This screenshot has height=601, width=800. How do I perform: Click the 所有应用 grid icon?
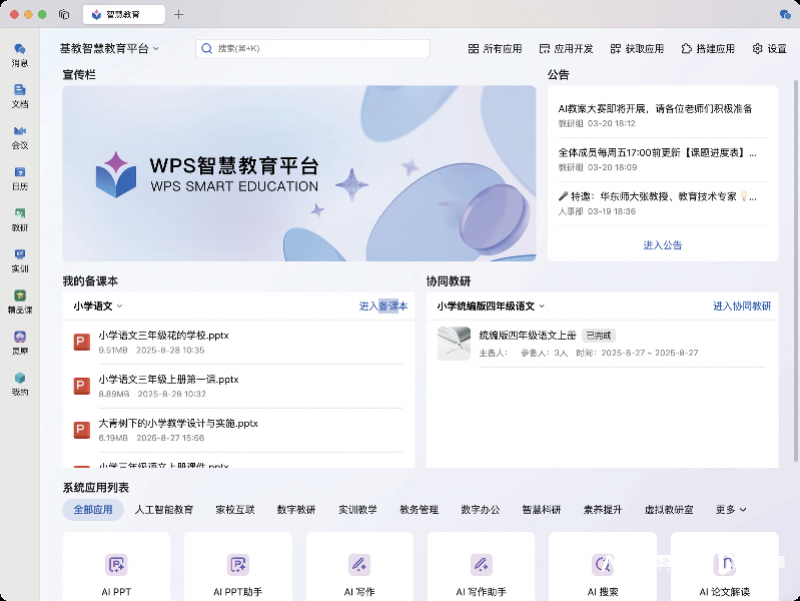[473, 48]
